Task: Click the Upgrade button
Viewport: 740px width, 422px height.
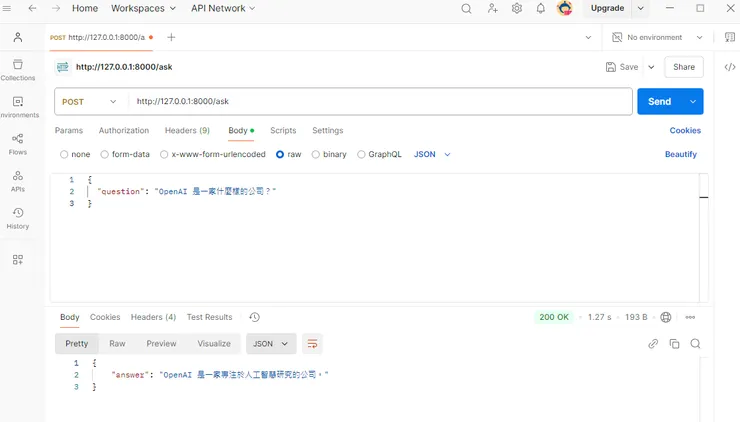Action: pyautogui.click(x=607, y=8)
